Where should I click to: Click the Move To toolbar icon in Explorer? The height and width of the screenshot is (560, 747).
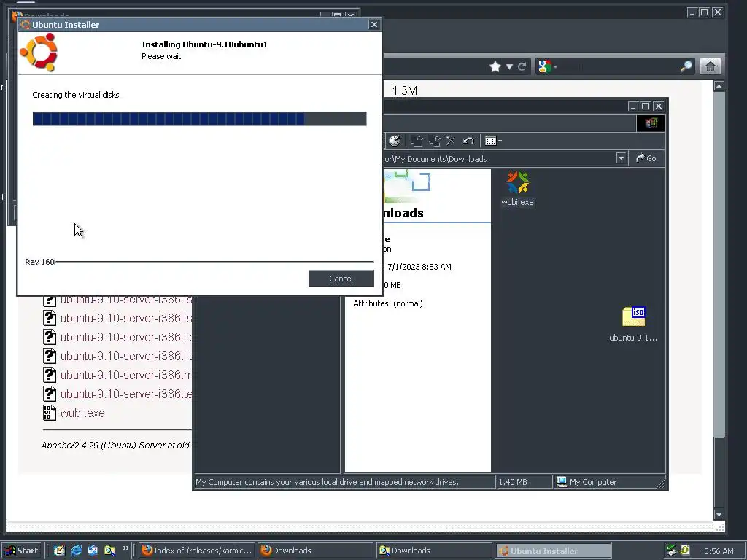pos(417,141)
